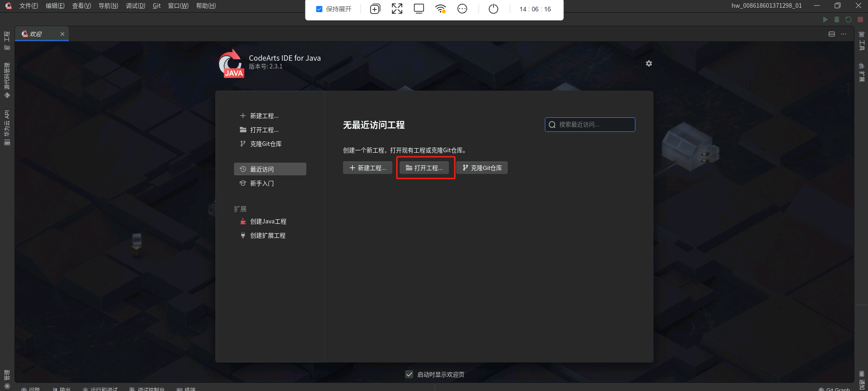Image resolution: width=868 pixels, height=391 pixels.
Task: Click the 版本号: 2.3.1 version text
Action: point(266,67)
